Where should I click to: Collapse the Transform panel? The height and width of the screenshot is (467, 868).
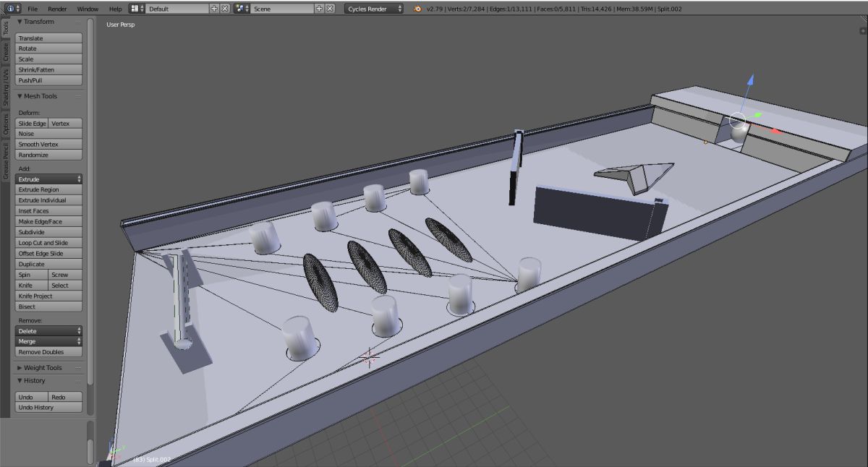tap(20, 22)
